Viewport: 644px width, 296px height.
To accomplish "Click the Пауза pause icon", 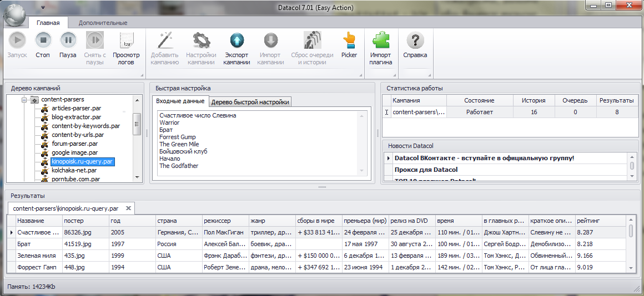I will [x=68, y=40].
